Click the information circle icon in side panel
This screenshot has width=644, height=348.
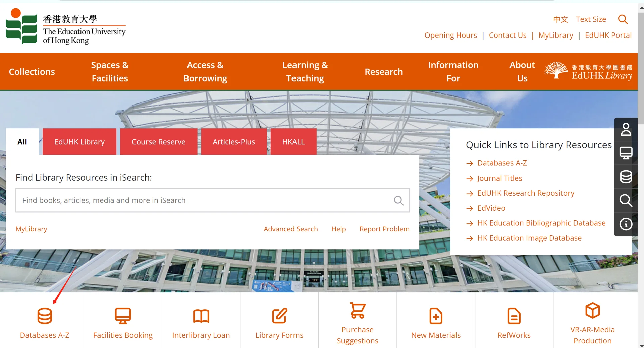point(626,224)
